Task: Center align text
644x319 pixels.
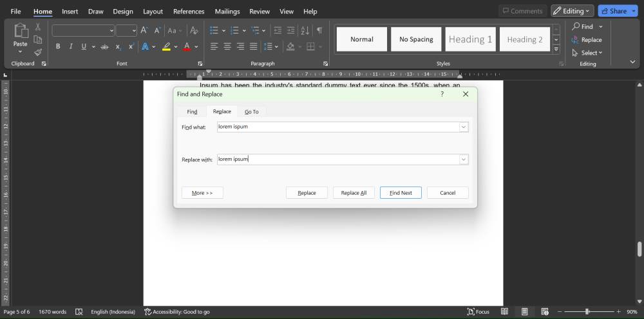Action: (x=227, y=47)
